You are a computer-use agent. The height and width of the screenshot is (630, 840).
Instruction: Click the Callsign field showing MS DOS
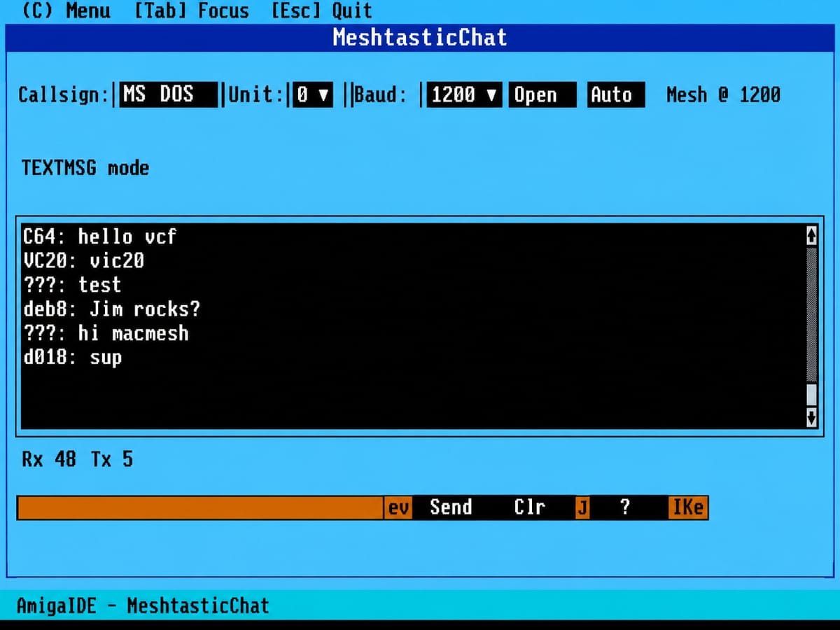pos(168,94)
